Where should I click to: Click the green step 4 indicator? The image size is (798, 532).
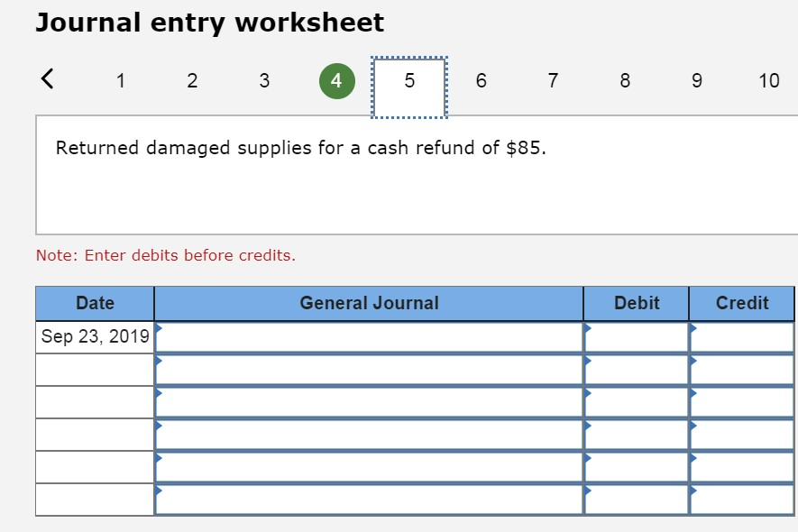click(x=336, y=79)
